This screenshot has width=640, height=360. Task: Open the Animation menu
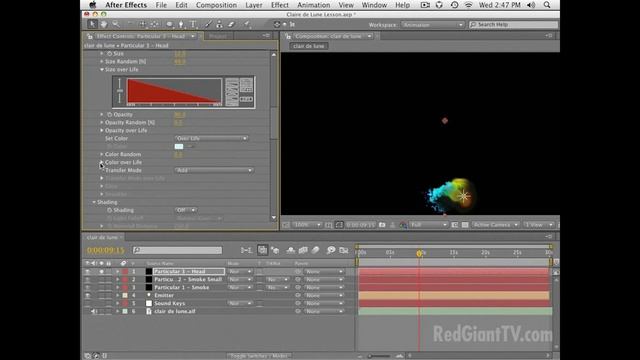(313, 5)
